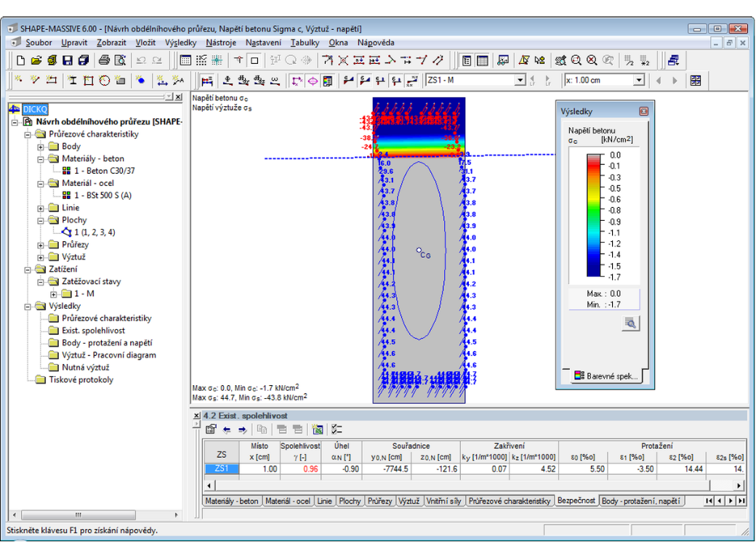Image resolution: width=756 pixels, height=558 pixels.
Task: Click the Barevné spek... tab button
Action: (x=606, y=376)
